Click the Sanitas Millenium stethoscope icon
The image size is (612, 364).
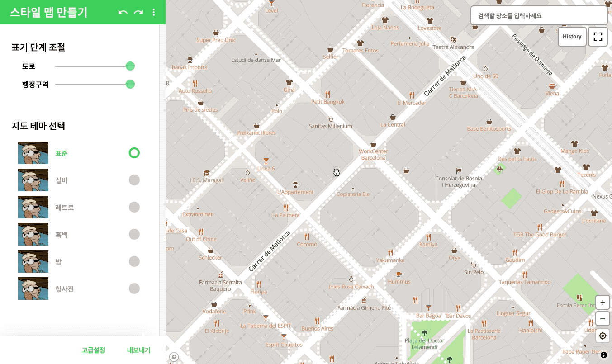click(330, 118)
